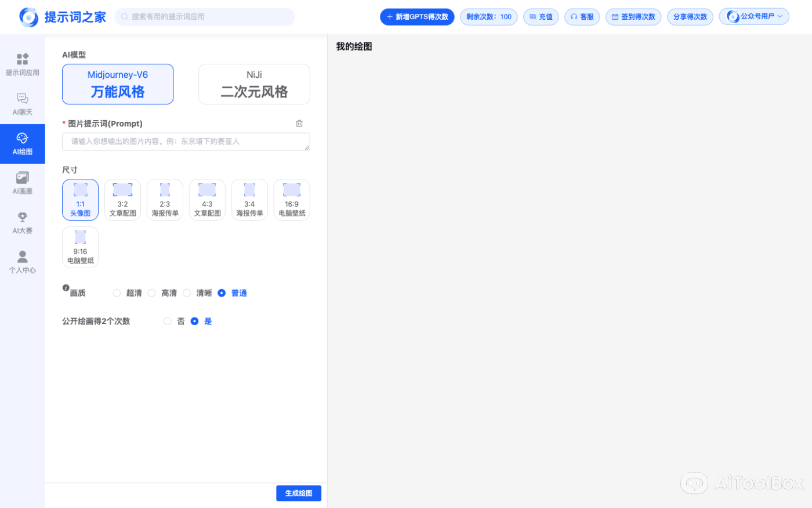Open 提示词应用 from the sidebar
Image resolution: width=812 pixels, height=508 pixels.
tap(22, 64)
